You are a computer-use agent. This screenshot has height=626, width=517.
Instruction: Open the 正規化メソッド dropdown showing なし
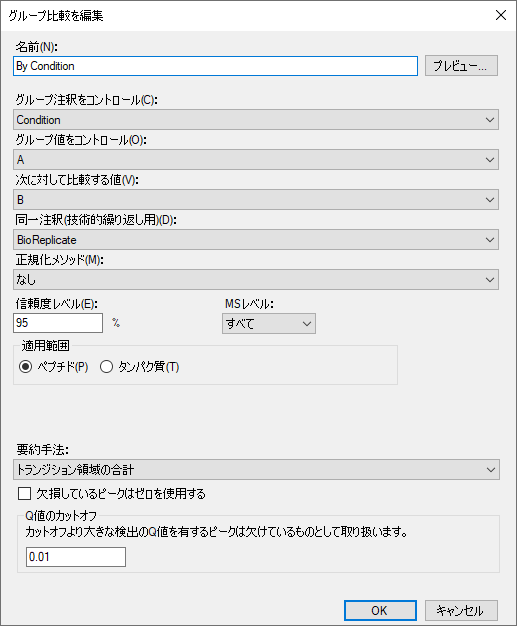pos(256,279)
